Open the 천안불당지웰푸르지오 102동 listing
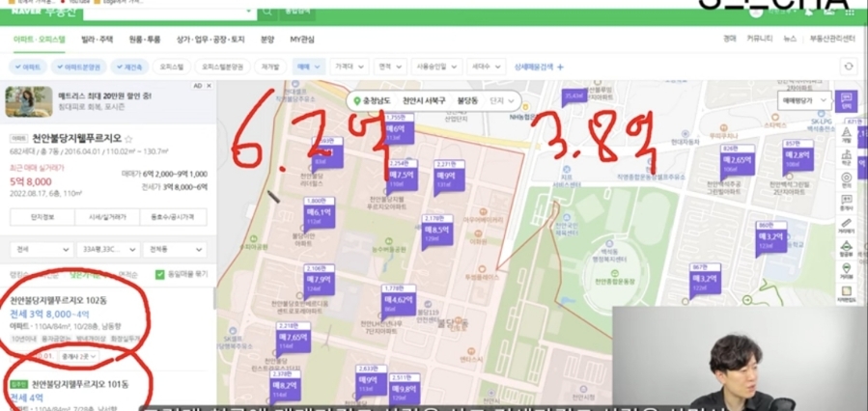Screen dimensions: 868x411 click(59, 301)
